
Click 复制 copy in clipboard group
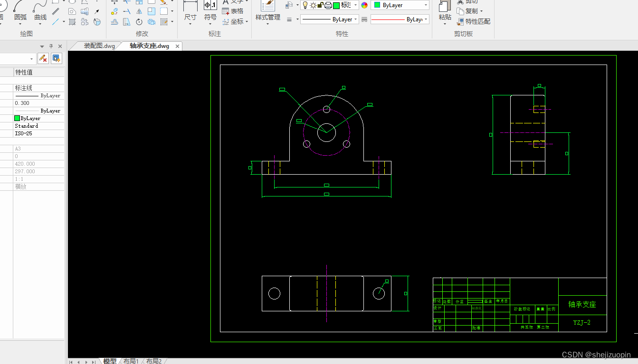tap(467, 11)
